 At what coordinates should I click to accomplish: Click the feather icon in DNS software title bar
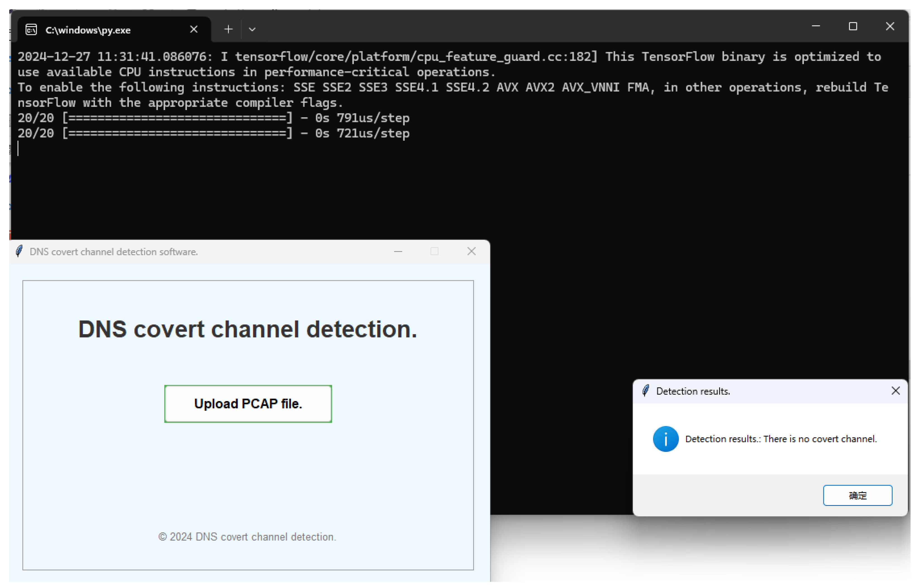pyautogui.click(x=19, y=252)
